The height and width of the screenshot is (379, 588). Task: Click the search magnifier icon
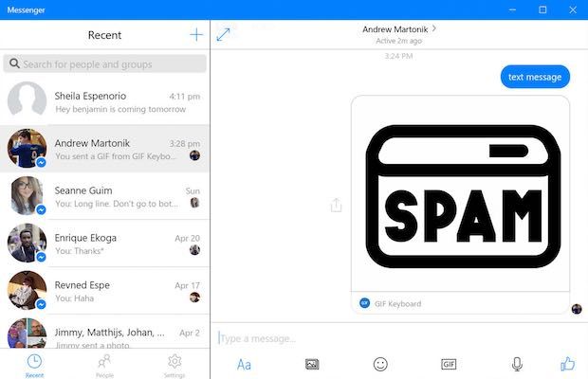point(14,63)
